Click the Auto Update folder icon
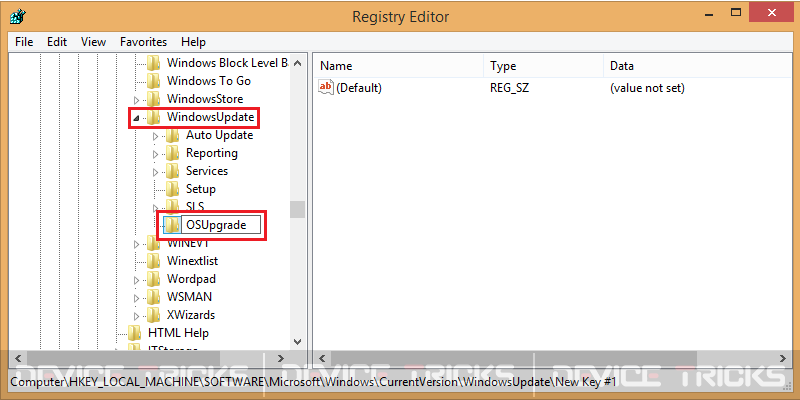Screen dimensions: 800x400 (x=172, y=135)
